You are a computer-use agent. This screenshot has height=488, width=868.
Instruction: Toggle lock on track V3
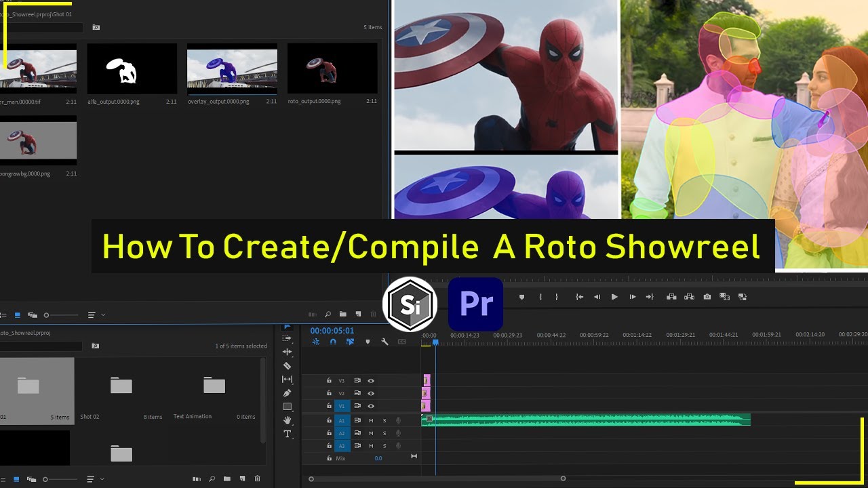(x=329, y=381)
